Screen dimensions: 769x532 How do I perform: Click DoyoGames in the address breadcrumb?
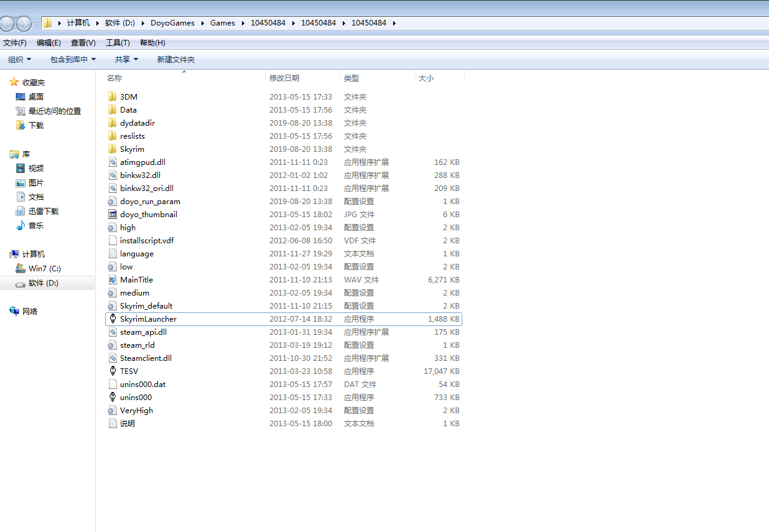click(x=172, y=23)
